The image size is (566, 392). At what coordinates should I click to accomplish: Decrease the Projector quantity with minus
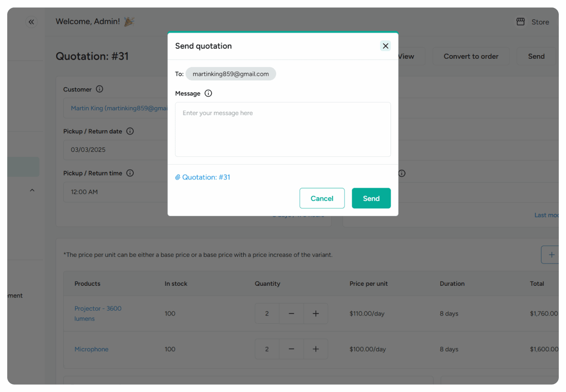click(291, 313)
